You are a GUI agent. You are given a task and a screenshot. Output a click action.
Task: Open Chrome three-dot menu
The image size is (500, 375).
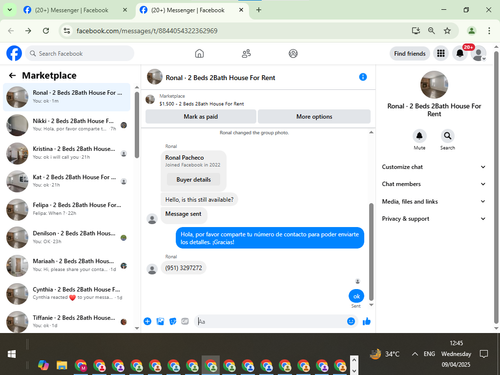point(489,31)
